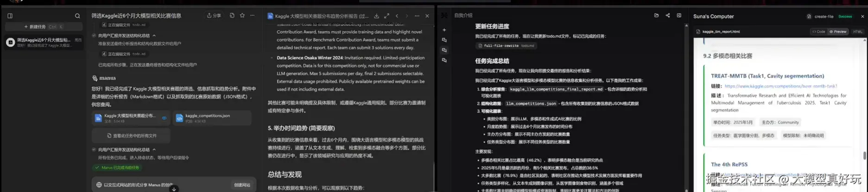Go to next file in report viewer
The height and width of the screenshot is (192, 868).
point(407,16)
